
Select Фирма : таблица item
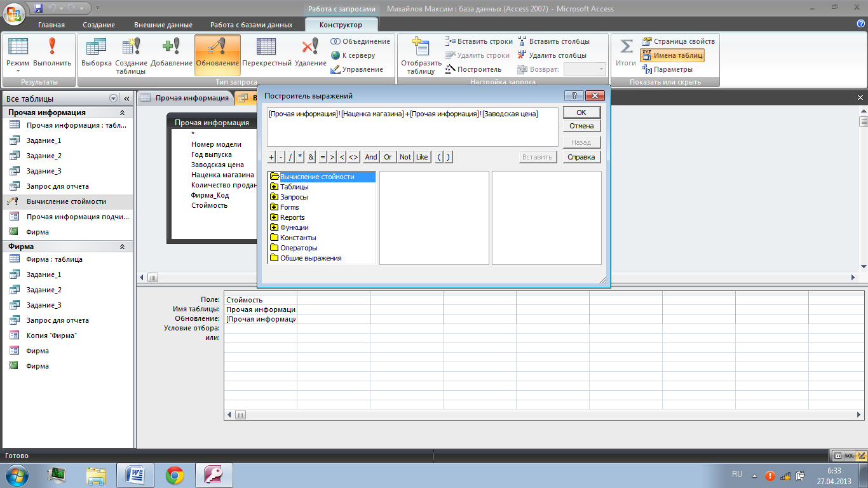pos(66,259)
